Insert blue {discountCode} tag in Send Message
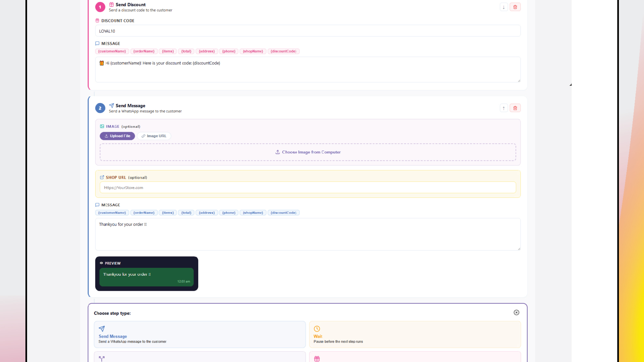The width and height of the screenshot is (644, 362). point(283,213)
